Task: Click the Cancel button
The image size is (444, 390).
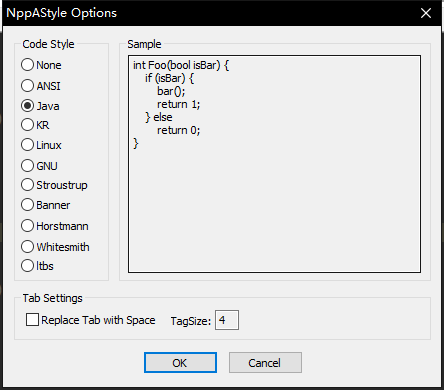Action: [265, 363]
